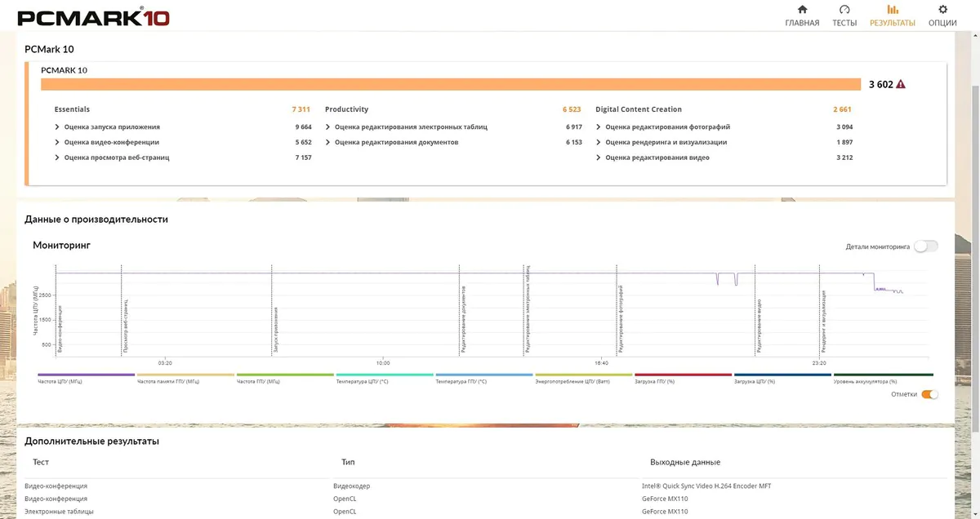
Task: Expand Оценка редактирования видео row
Action: pos(599,157)
